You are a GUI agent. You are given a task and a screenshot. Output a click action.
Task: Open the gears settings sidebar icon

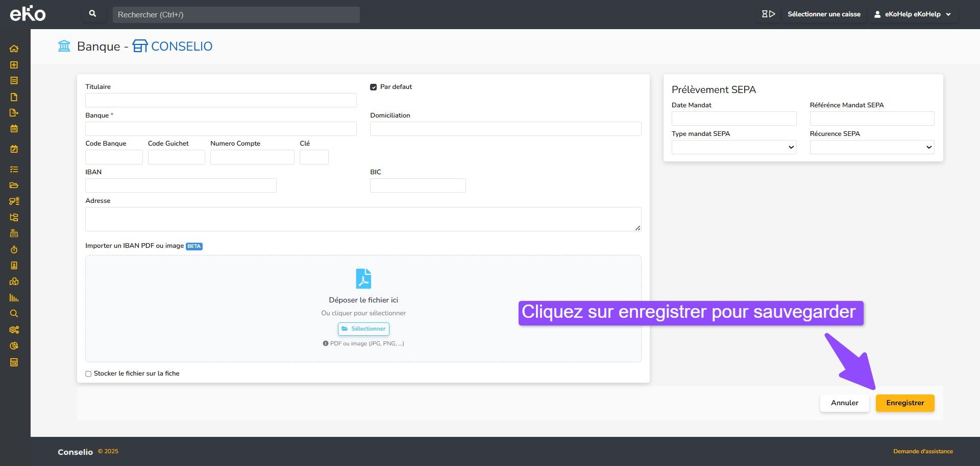(x=14, y=330)
